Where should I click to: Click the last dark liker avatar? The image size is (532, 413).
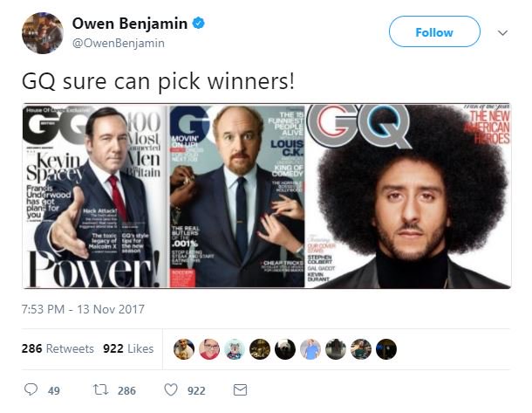[x=386, y=349]
